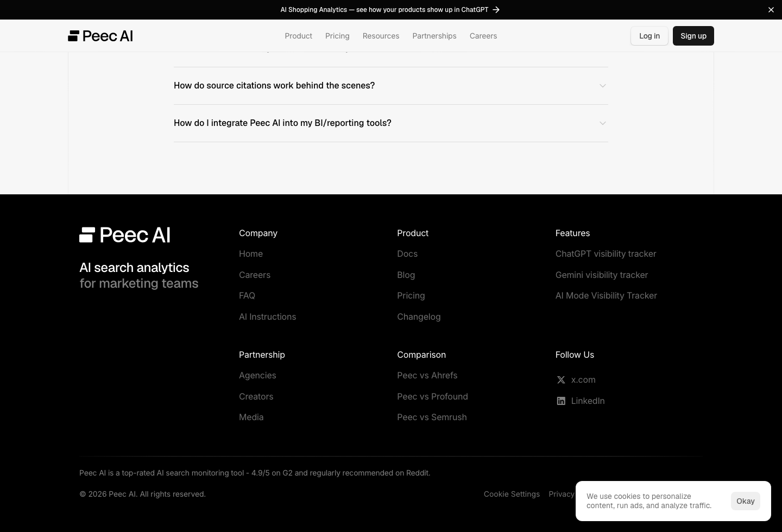The image size is (782, 532).
Task: Click the Peec AI footer logo
Action: click(x=125, y=235)
